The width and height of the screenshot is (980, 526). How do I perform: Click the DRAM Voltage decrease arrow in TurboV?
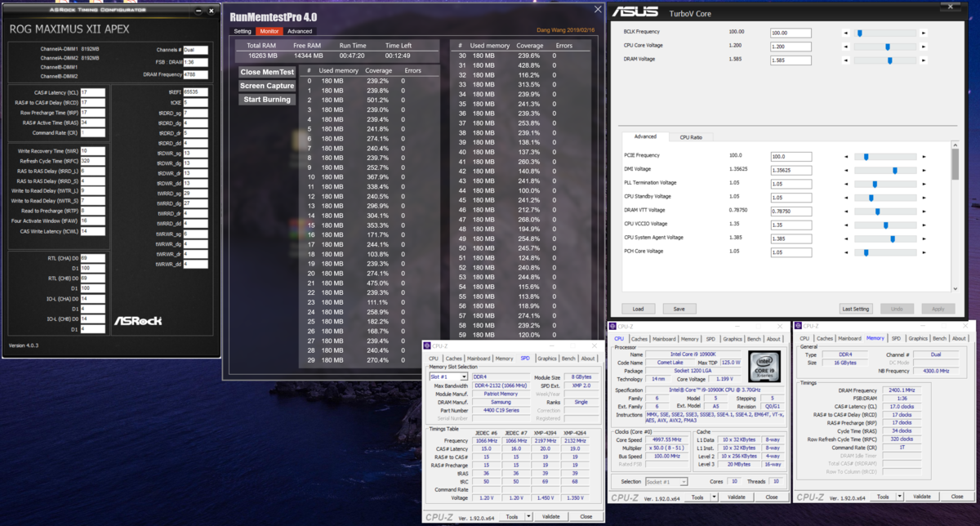point(845,60)
